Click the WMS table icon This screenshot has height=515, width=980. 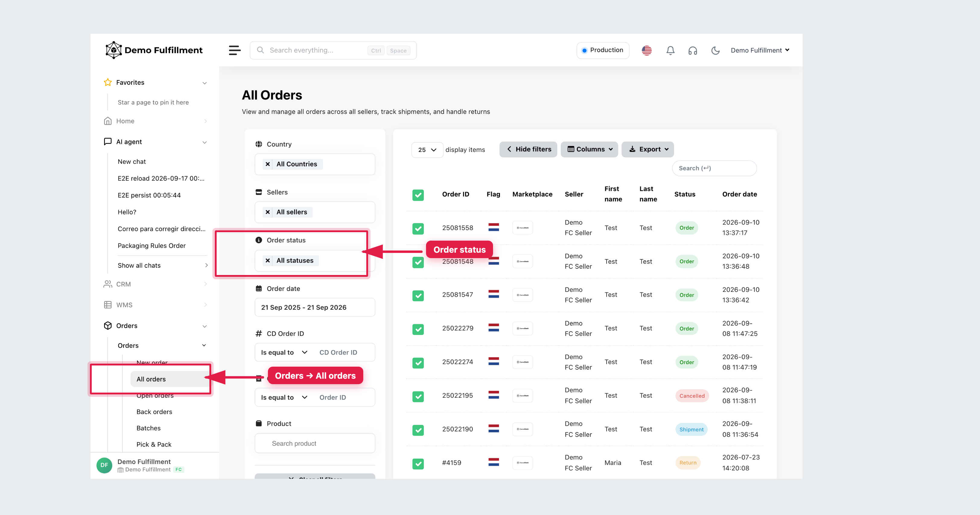pyautogui.click(x=108, y=305)
